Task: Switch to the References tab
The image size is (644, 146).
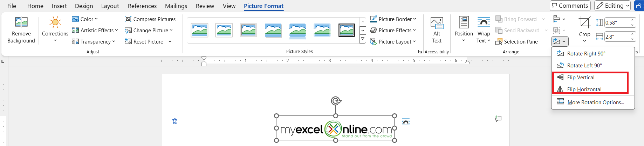Action: 142,6
